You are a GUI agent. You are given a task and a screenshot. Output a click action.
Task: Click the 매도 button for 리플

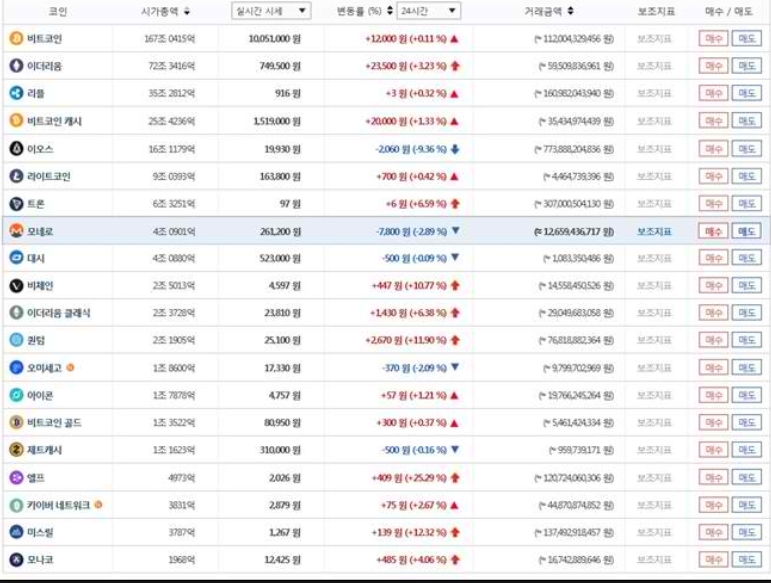tap(746, 93)
